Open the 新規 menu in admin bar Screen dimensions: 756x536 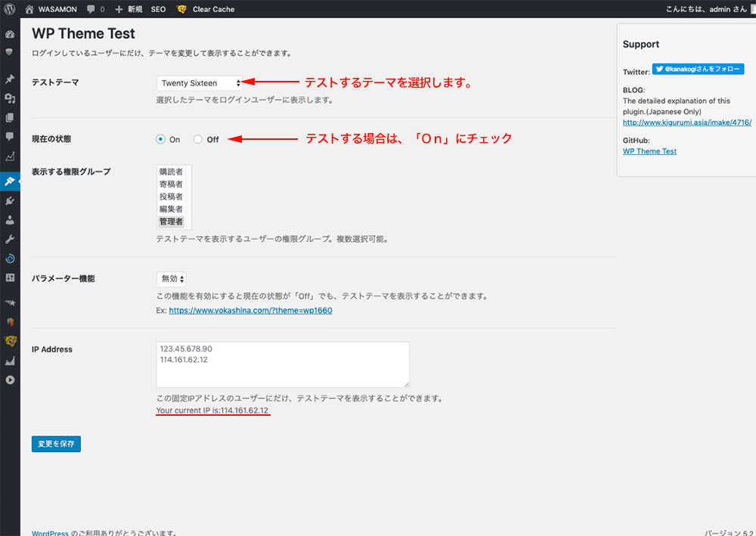point(135,9)
